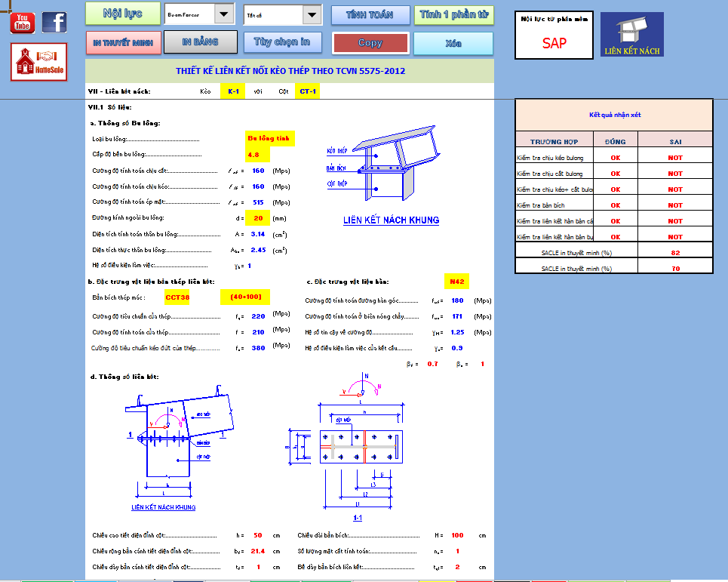Select the title THIẾT KẾ LIÊN KẾT NỐI KÈO THÉP
Viewport: 728px width, 582px height.
[x=290, y=71]
